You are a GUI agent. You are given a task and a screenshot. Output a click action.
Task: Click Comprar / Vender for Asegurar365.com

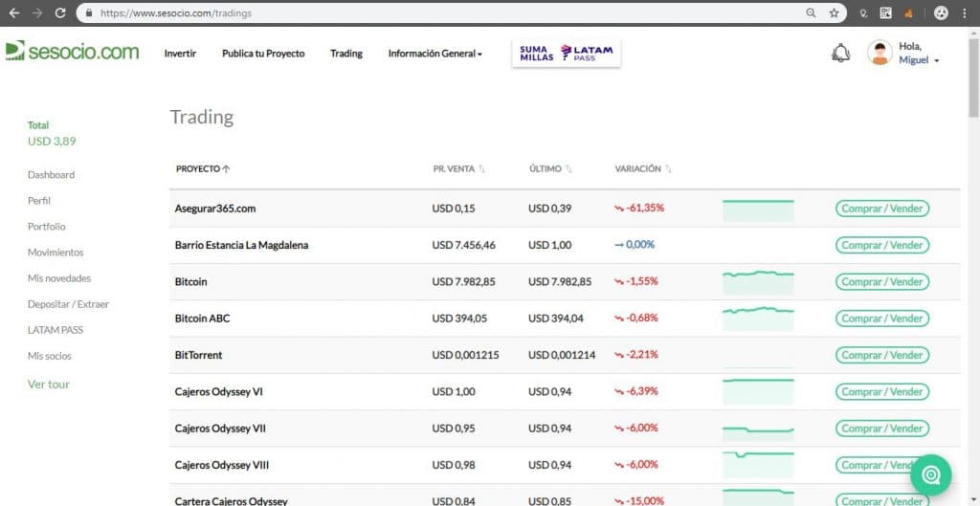point(881,209)
